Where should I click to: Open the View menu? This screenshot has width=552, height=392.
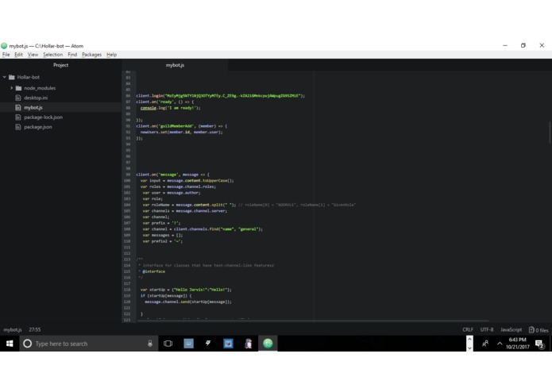click(x=33, y=55)
